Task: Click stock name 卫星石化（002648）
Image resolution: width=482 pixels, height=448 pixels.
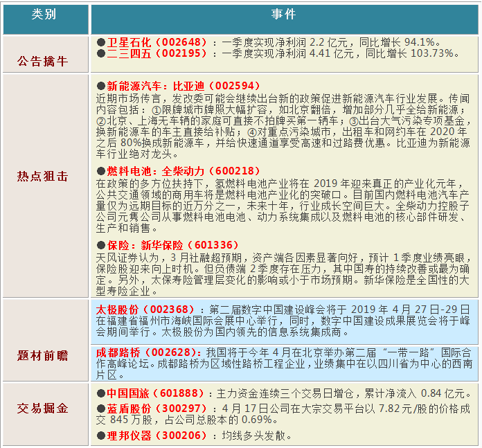Action: click(157, 42)
